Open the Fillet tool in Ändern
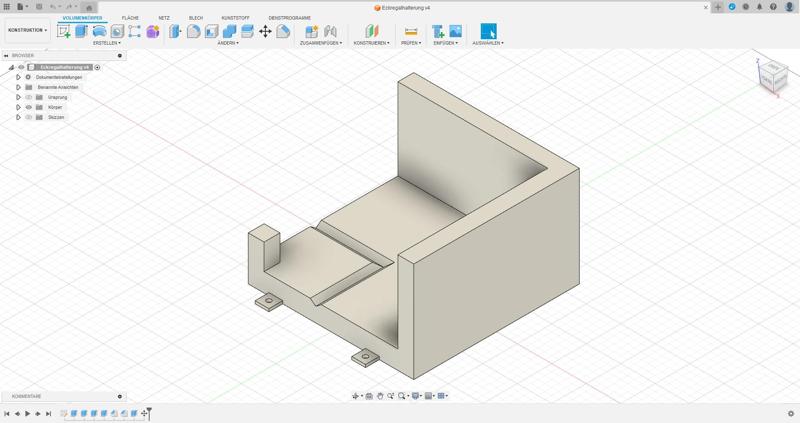800x423 pixels. 194,31
